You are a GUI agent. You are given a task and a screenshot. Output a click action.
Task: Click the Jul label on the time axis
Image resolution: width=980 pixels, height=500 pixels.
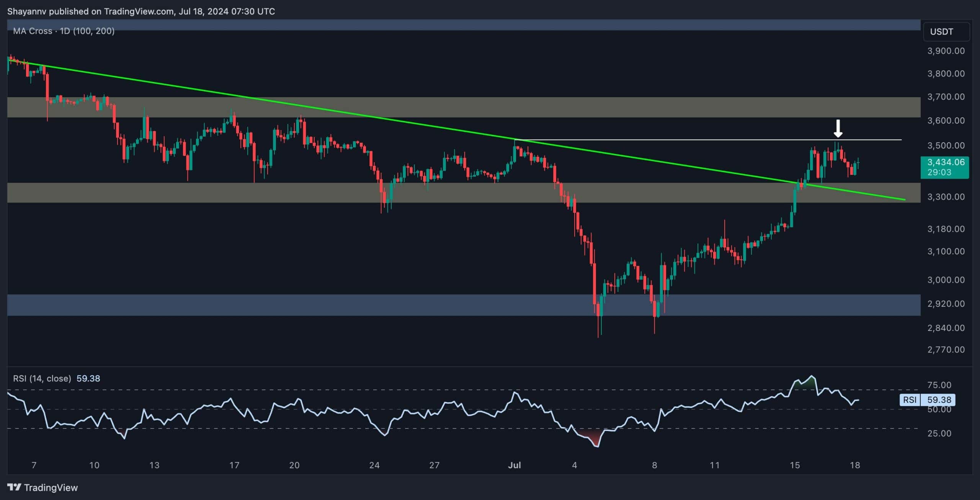coord(515,466)
